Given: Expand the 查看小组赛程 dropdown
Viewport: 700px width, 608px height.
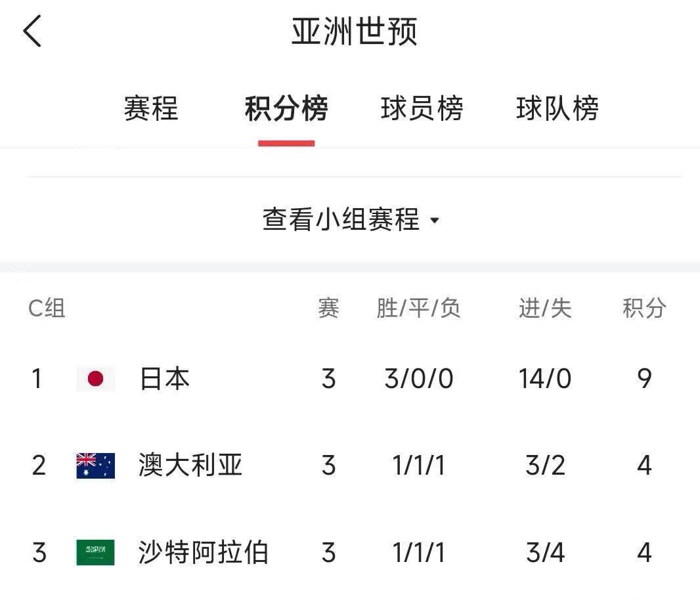Looking at the screenshot, I should pyautogui.click(x=351, y=220).
